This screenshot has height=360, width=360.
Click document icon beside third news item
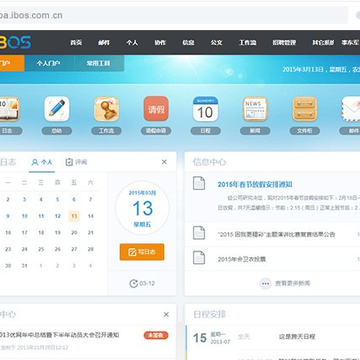(199, 258)
